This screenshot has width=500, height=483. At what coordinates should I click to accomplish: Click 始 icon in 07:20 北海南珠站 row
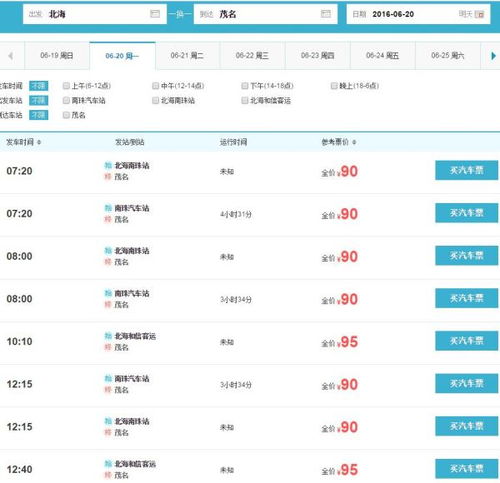(x=108, y=165)
